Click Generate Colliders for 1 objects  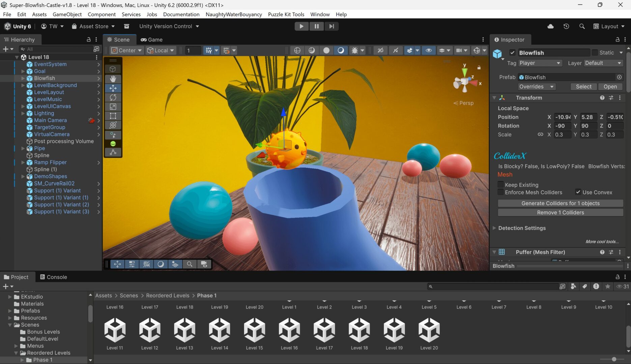pyautogui.click(x=560, y=203)
